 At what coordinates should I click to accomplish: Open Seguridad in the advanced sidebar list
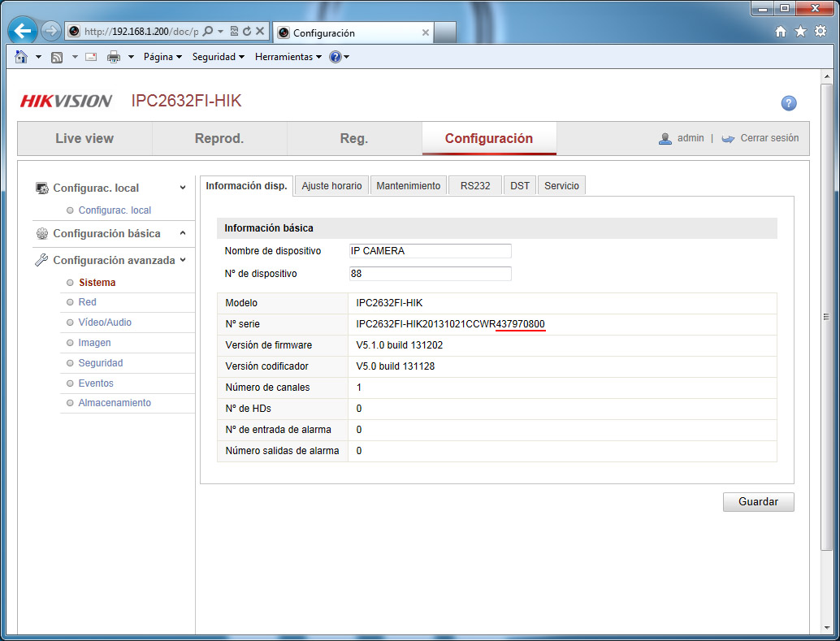coord(101,363)
